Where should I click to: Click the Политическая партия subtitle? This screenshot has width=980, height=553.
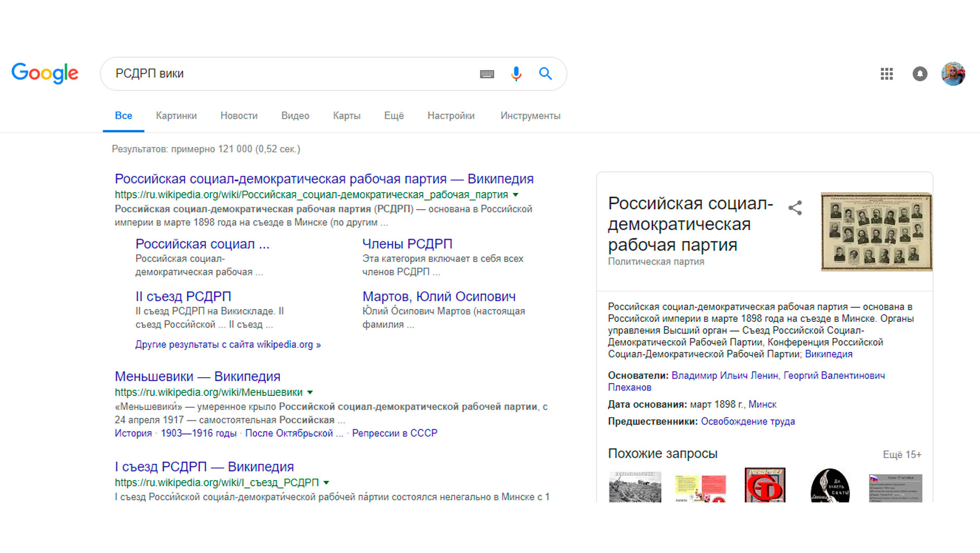point(656,262)
